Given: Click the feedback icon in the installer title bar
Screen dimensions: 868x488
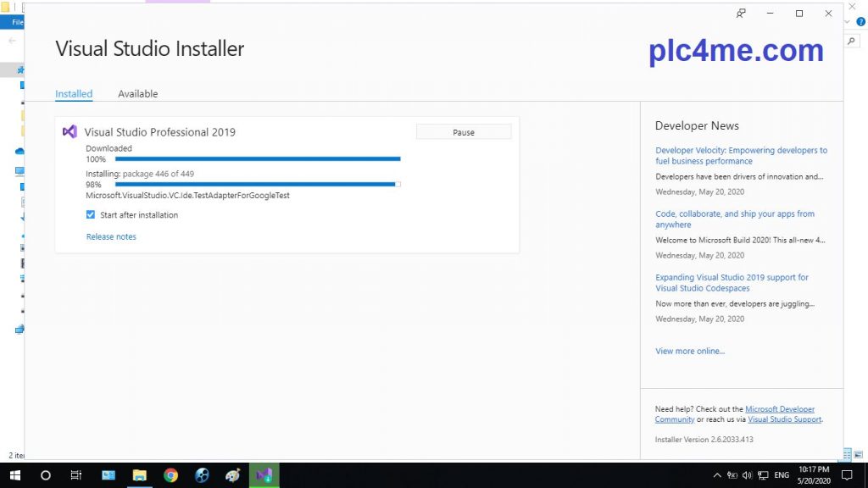Looking at the screenshot, I should pyautogui.click(x=741, y=14).
